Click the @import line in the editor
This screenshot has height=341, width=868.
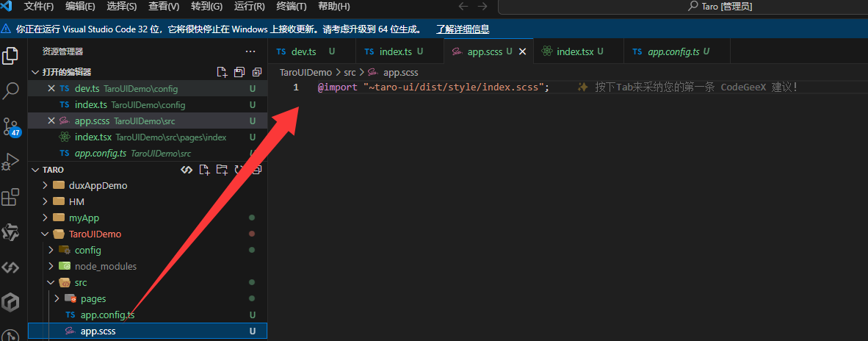(x=433, y=87)
